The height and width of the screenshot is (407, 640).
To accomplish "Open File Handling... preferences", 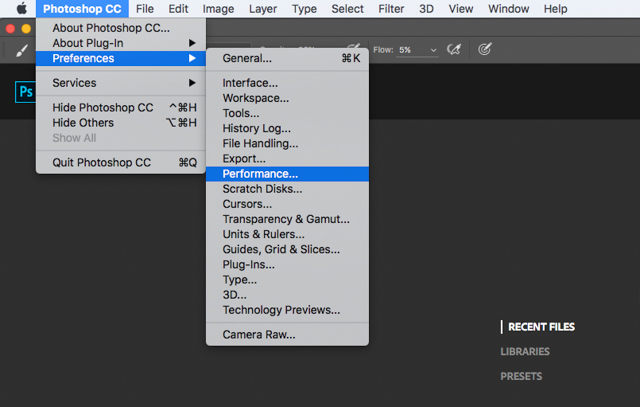I will coord(287,143).
